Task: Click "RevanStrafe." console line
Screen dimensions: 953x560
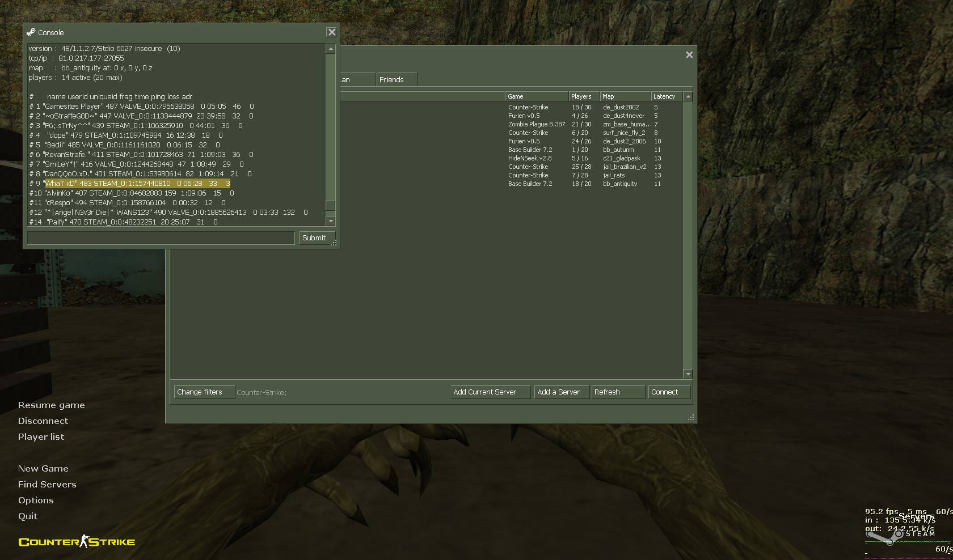Action: click(x=141, y=155)
